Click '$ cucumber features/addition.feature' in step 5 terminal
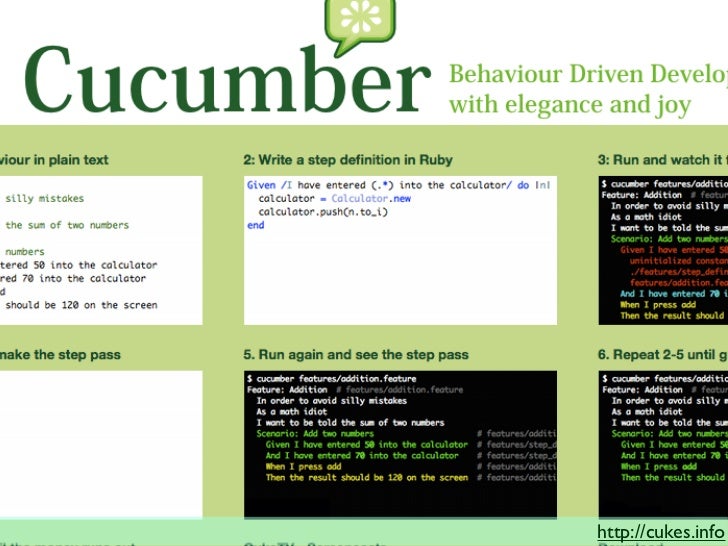This screenshot has height=546, width=728. tap(332, 379)
